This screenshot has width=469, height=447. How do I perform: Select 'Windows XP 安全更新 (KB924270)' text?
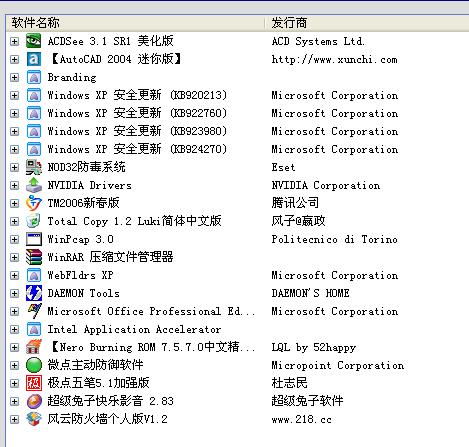pyautogui.click(x=137, y=149)
